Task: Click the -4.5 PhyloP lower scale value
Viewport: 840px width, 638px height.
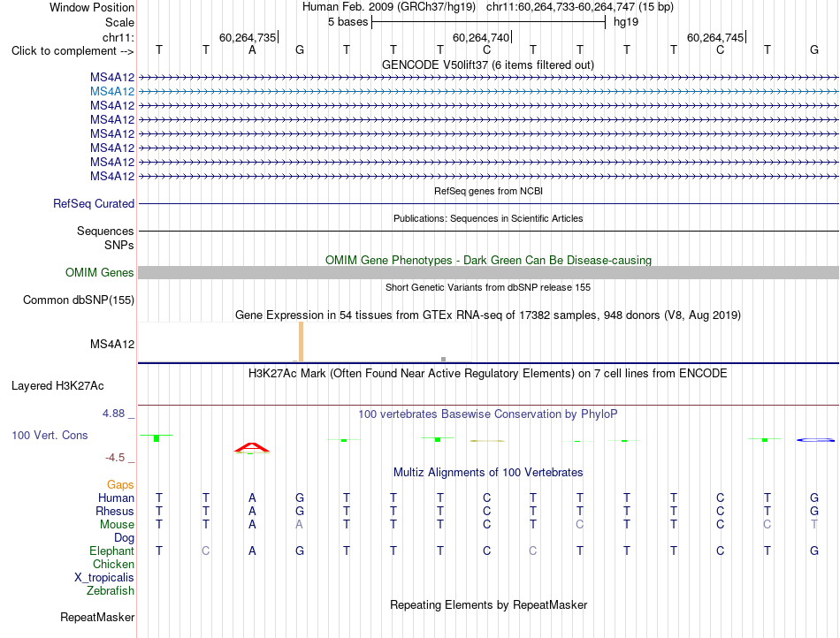Action: coord(115,458)
